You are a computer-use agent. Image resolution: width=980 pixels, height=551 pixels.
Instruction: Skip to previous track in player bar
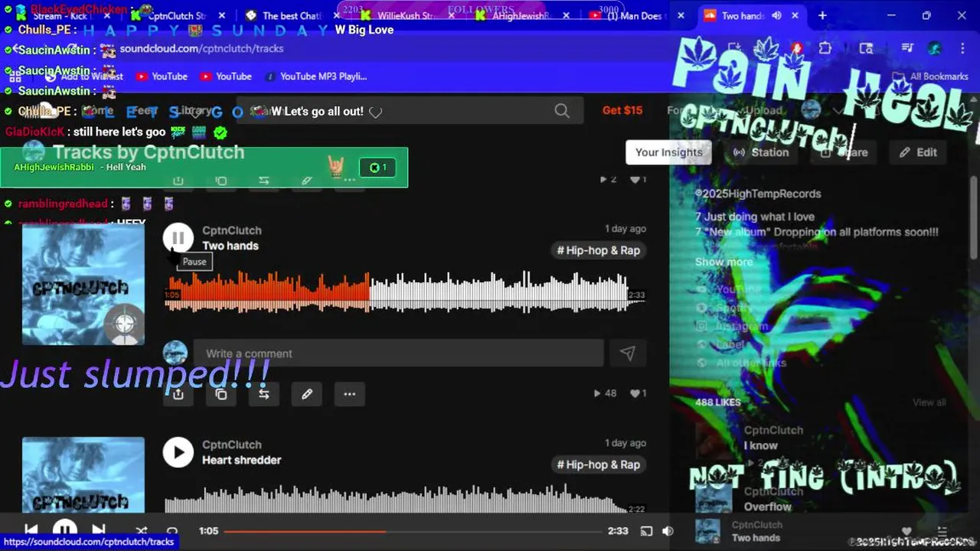31,530
